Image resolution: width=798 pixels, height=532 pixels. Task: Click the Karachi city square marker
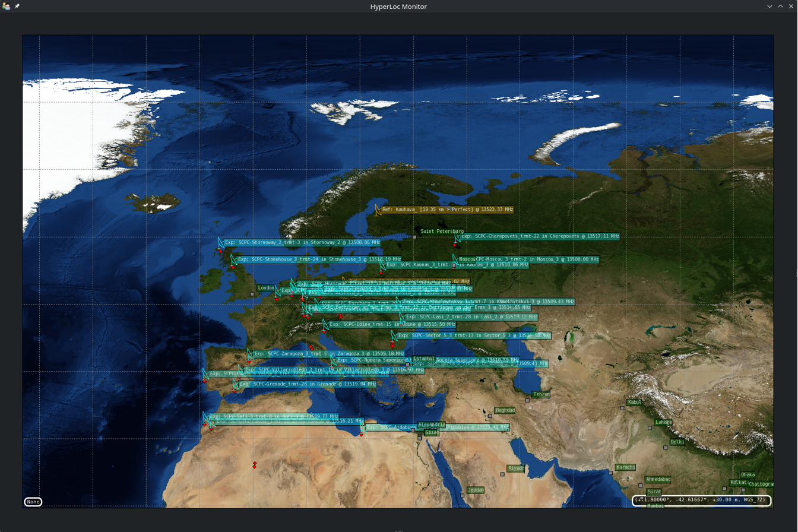click(610, 473)
